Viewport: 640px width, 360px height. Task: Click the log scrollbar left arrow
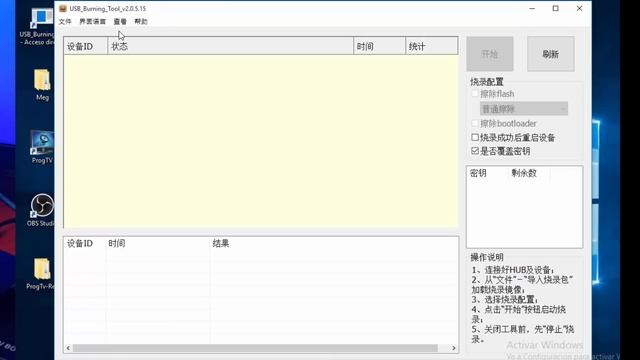[68, 348]
